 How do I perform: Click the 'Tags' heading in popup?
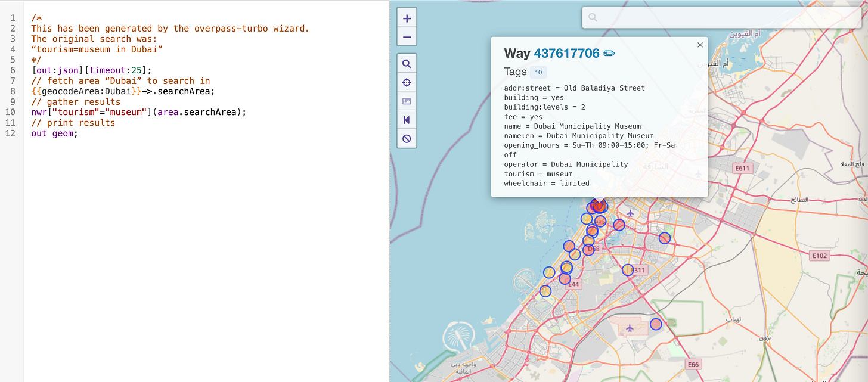click(515, 72)
